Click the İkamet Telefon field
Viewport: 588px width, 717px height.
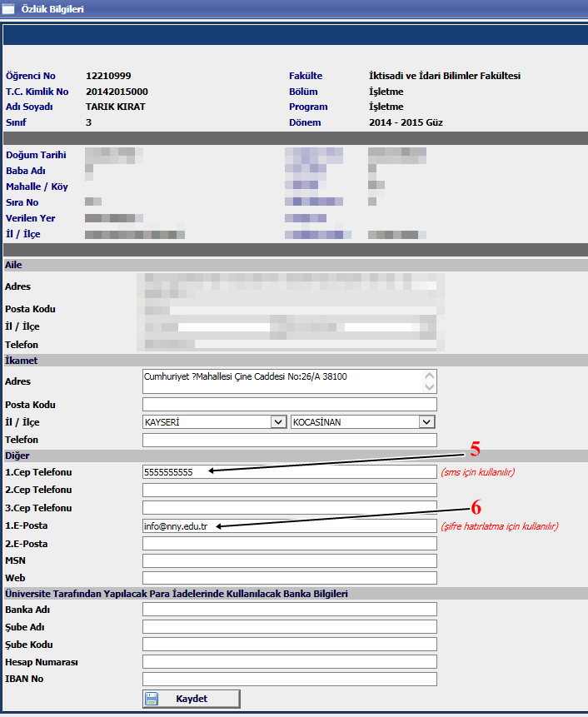289,440
